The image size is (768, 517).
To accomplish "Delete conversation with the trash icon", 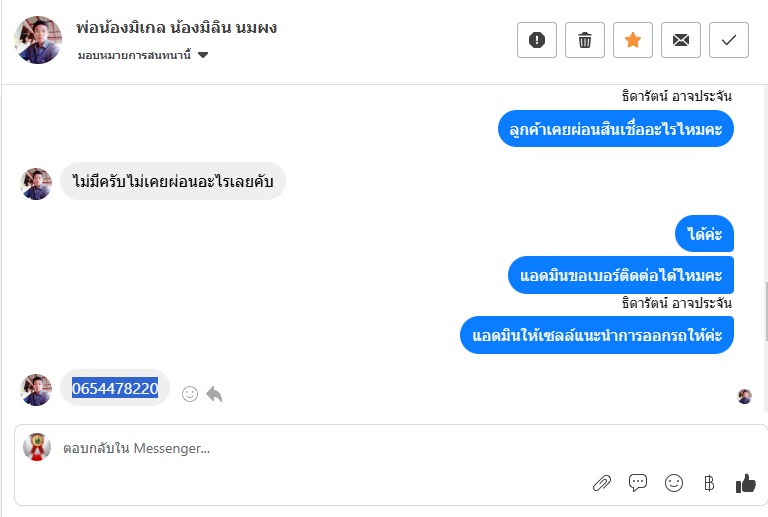I will (585, 40).
